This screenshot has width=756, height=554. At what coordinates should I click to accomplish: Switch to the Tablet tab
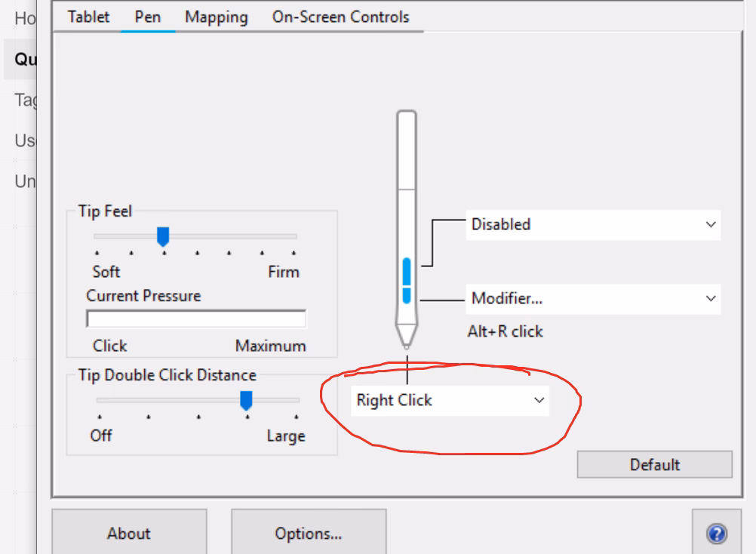pyautogui.click(x=87, y=17)
